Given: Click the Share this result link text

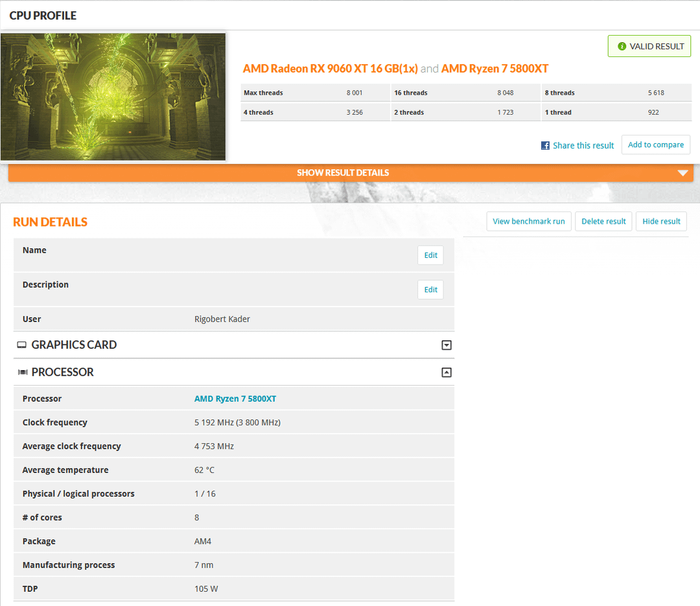Looking at the screenshot, I should tap(583, 146).
